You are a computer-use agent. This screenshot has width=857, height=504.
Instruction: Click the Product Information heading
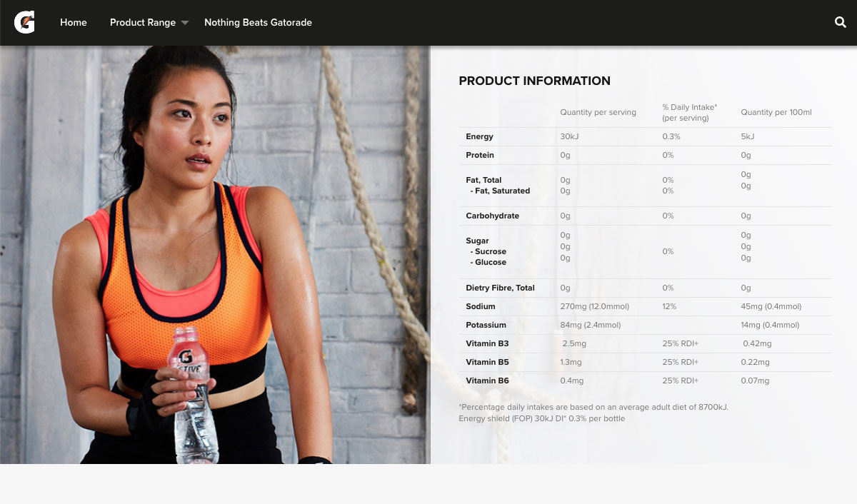(534, 81)
